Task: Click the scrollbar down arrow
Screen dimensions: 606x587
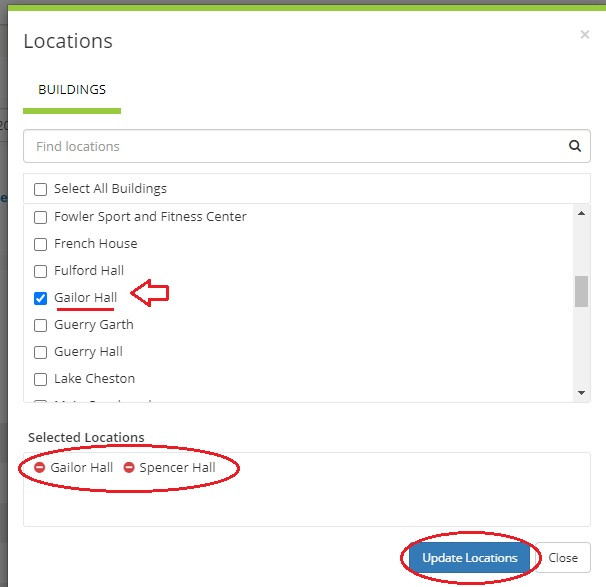Action: pos(581,393)
